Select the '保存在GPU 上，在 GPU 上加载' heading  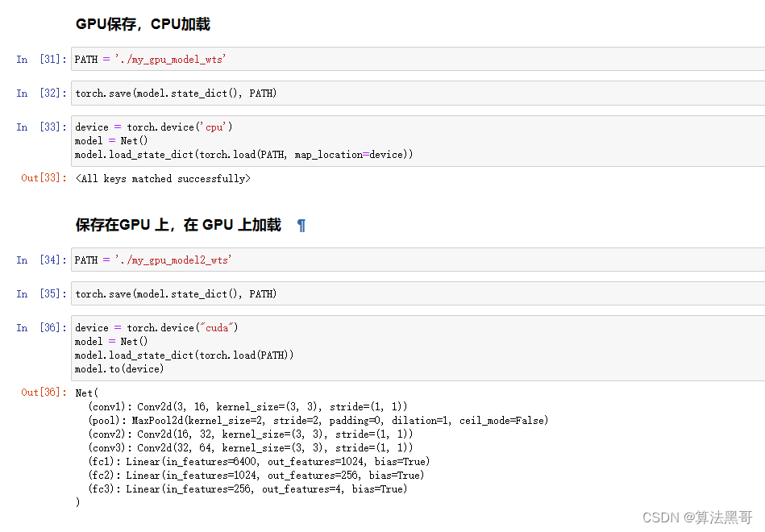pos(178,225)
